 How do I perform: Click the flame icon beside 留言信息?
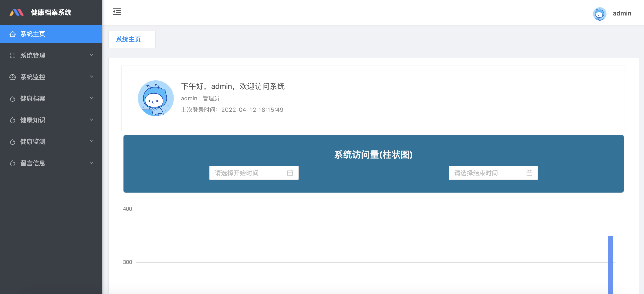13,163
